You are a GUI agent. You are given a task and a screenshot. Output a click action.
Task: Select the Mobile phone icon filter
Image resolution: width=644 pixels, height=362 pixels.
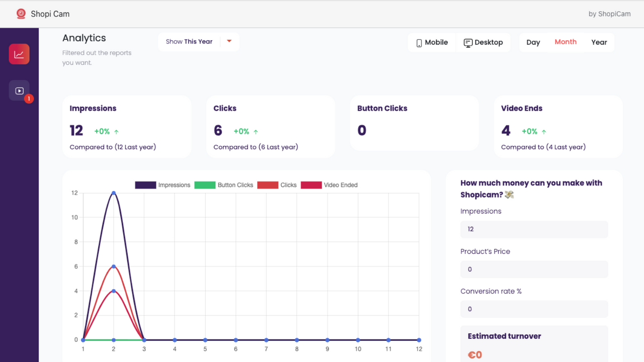[419, 42]
